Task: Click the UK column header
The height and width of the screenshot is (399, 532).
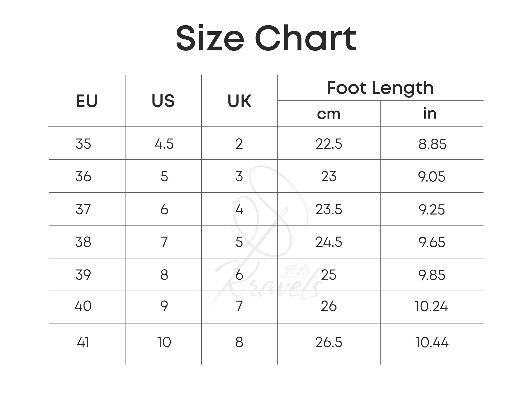Action: pyautogui.click(x=239, y=101)
